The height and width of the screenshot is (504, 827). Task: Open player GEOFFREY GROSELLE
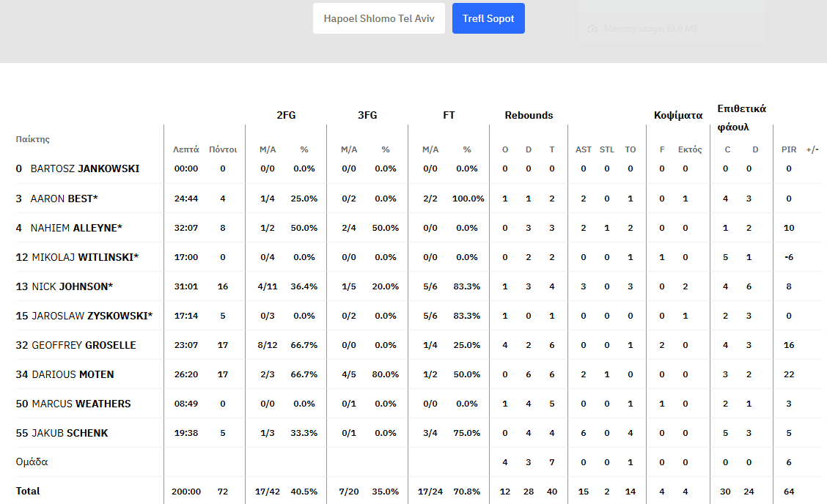(x=84, y=345)
